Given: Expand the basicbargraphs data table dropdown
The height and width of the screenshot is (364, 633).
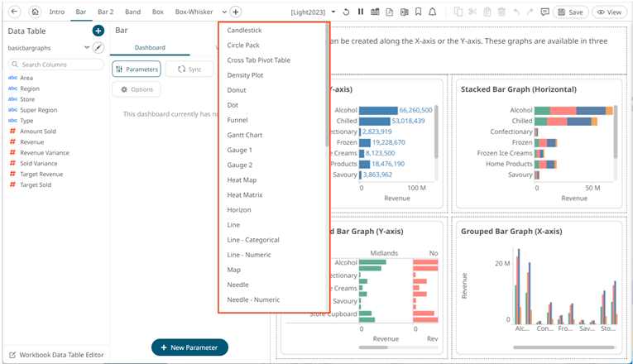Looking at the screenshot, I should pyautogui.click(x=87, y=47).
